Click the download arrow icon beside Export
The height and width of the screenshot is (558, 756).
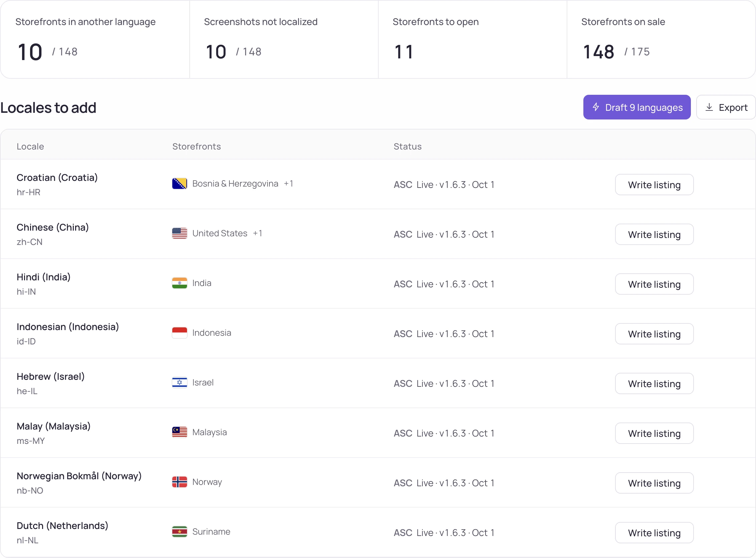click(709, 107)
